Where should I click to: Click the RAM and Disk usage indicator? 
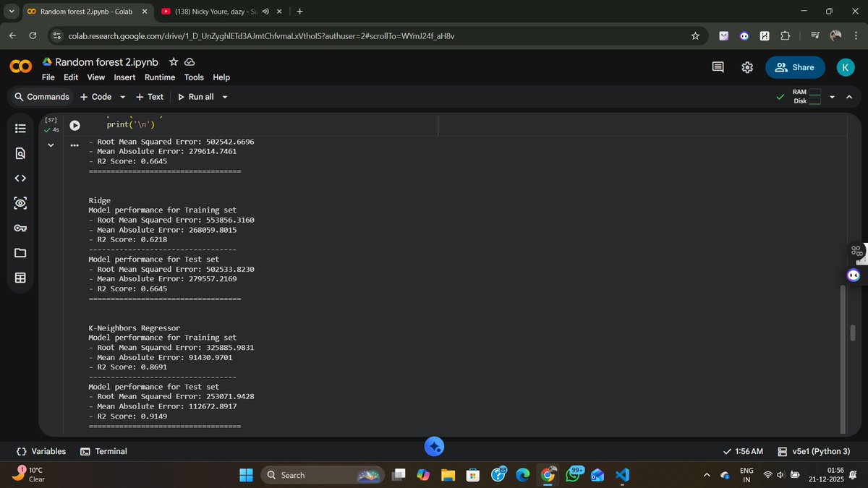click(x=807, y=97)
